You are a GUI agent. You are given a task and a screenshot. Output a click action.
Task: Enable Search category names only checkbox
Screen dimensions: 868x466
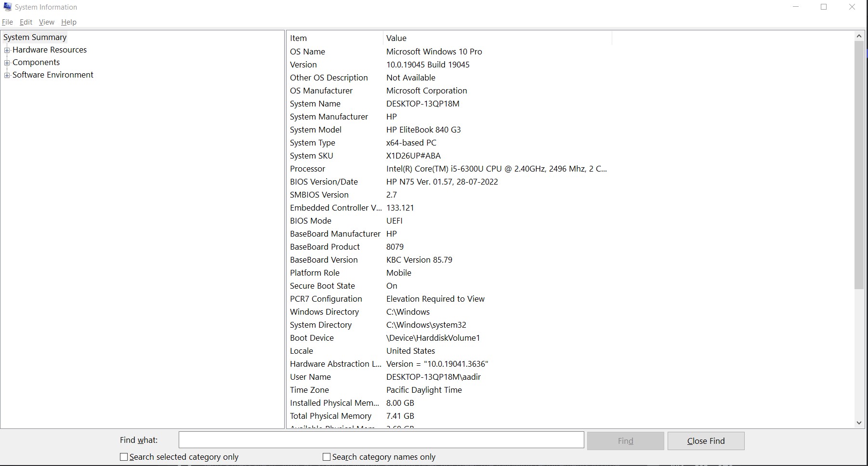[327, 457]
